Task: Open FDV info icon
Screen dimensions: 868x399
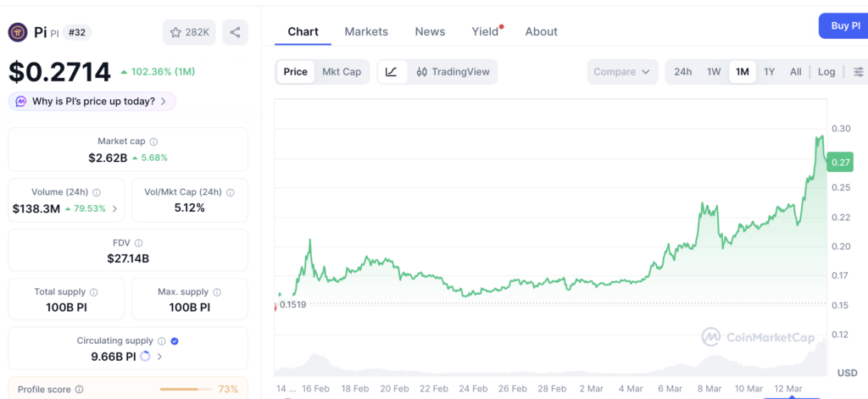Action: tap(139, 243)
